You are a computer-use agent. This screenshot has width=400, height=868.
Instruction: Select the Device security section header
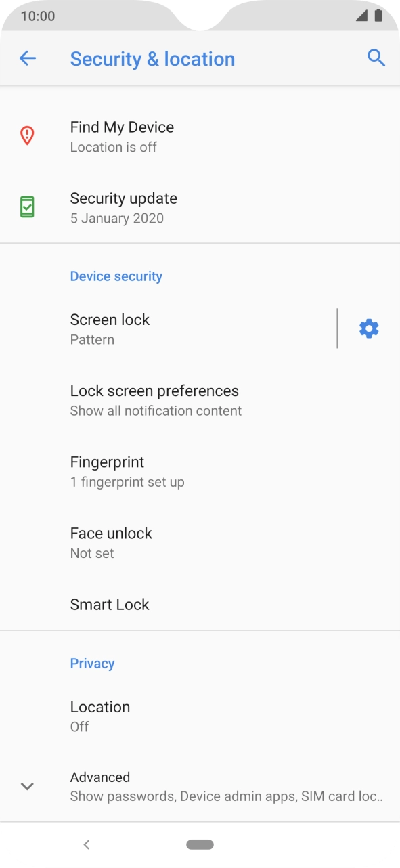click(x=116, y=276)
